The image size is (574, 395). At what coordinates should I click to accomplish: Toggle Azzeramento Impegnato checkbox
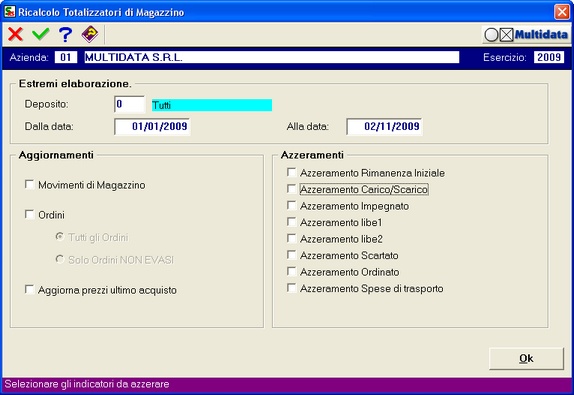291,205
